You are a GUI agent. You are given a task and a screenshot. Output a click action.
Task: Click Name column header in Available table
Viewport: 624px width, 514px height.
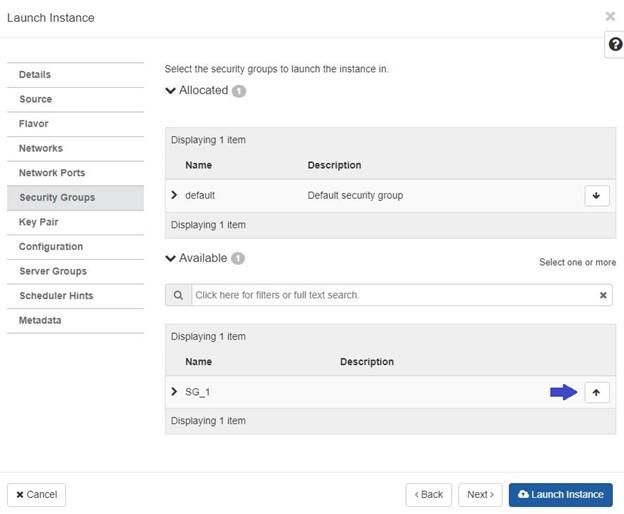tap(199, 362)
